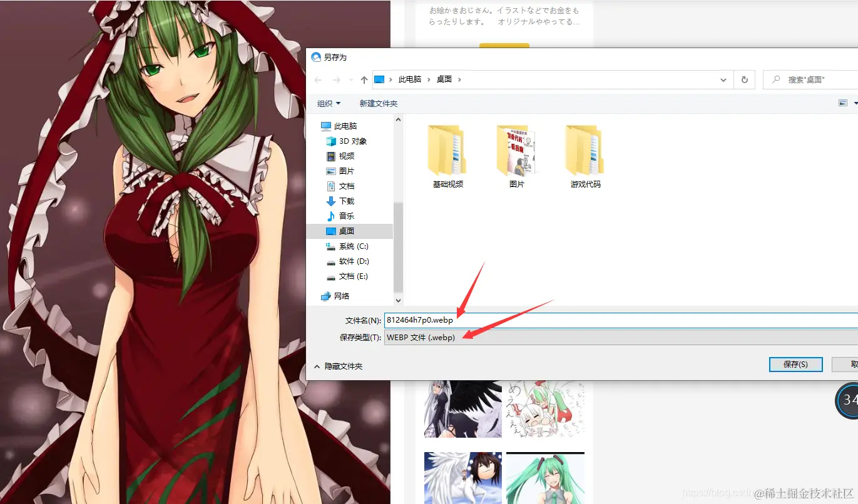858x504 pixels.
Task: Change view layout icon in toolbar
Action: coord(843,103)
